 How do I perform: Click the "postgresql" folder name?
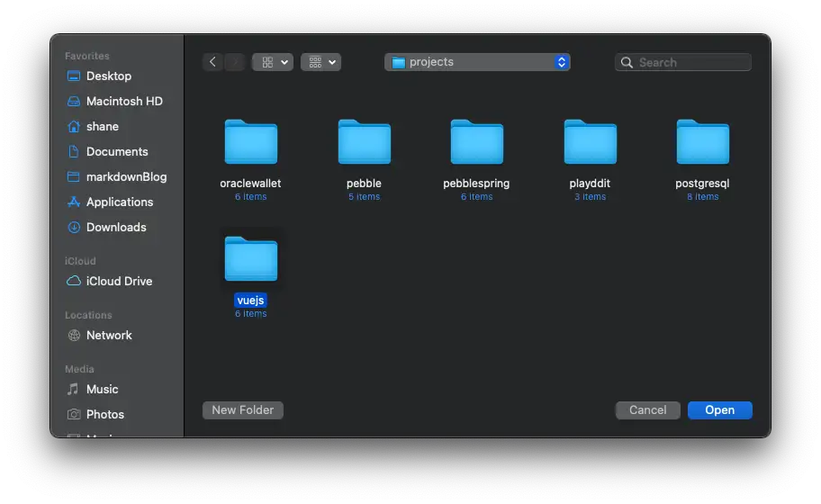click(x=703, y=184)
